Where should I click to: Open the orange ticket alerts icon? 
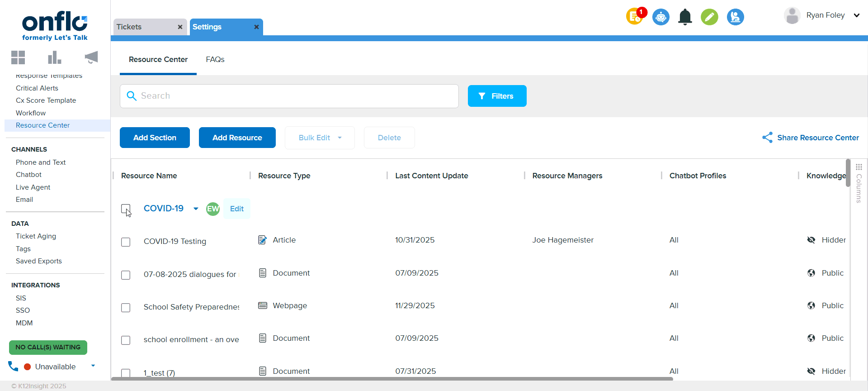(635, 17)
